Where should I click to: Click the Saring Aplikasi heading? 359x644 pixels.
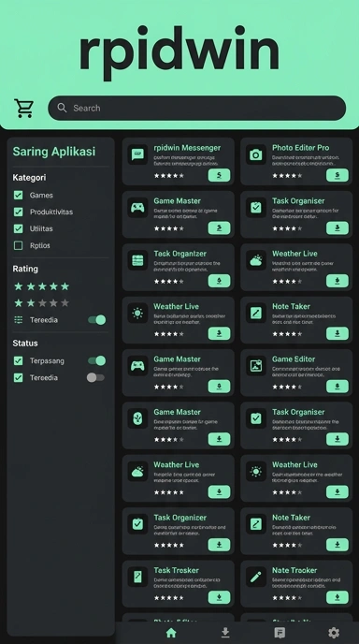pyautogui.click(x=53, y=152)
